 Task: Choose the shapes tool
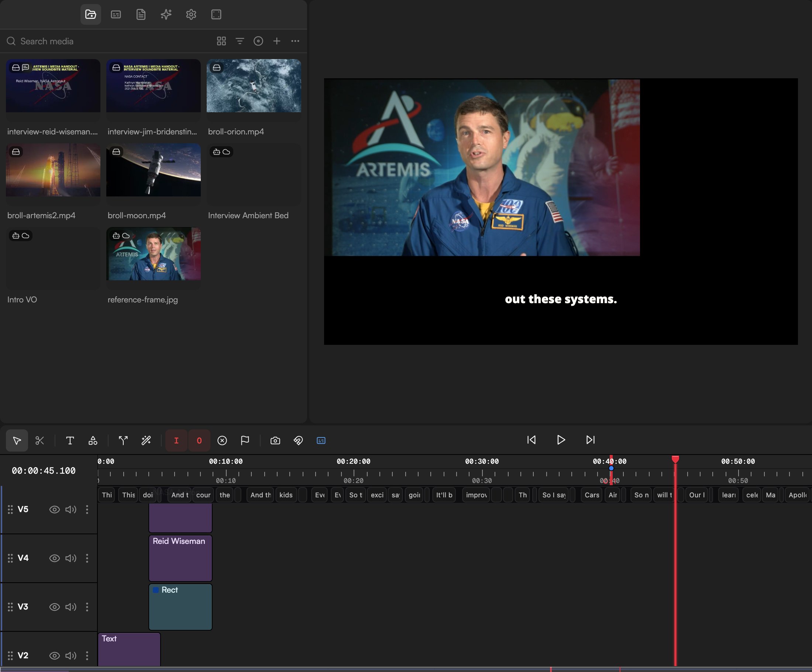click(93, 440)
